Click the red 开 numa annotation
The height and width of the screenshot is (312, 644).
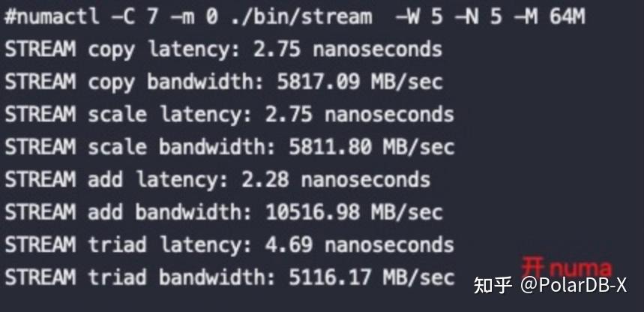coord(566,268)
